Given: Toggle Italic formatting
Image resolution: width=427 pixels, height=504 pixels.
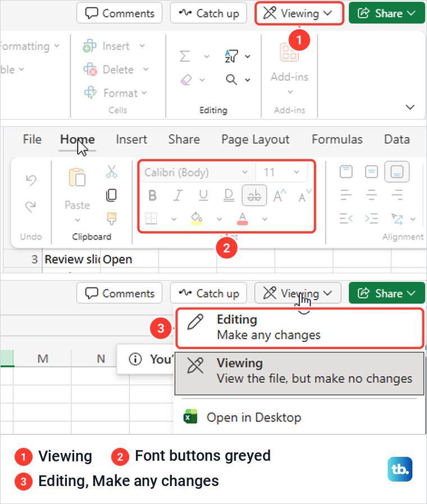Looking at the screenshot, I should click(178, 195).
